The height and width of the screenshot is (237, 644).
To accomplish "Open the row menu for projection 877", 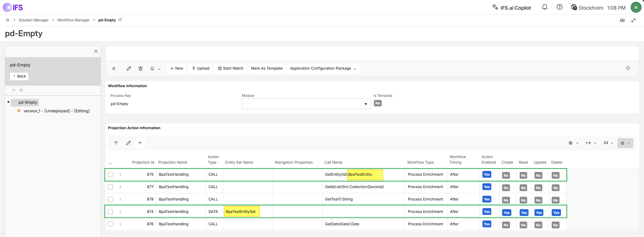I will [x=120, y=187].
